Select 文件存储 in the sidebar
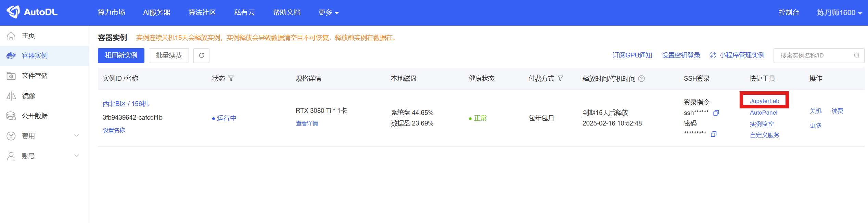The image size is (868, 223). coord(35,76)
